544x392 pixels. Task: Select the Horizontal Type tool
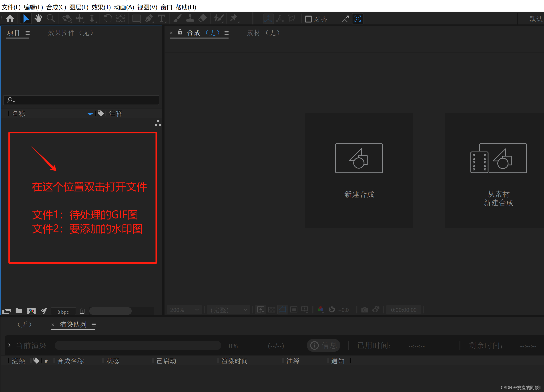161,18
